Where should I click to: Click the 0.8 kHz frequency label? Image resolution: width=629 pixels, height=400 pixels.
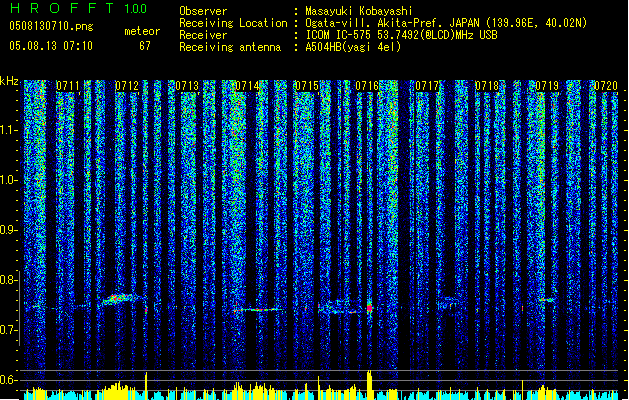(x=8, y=280)
